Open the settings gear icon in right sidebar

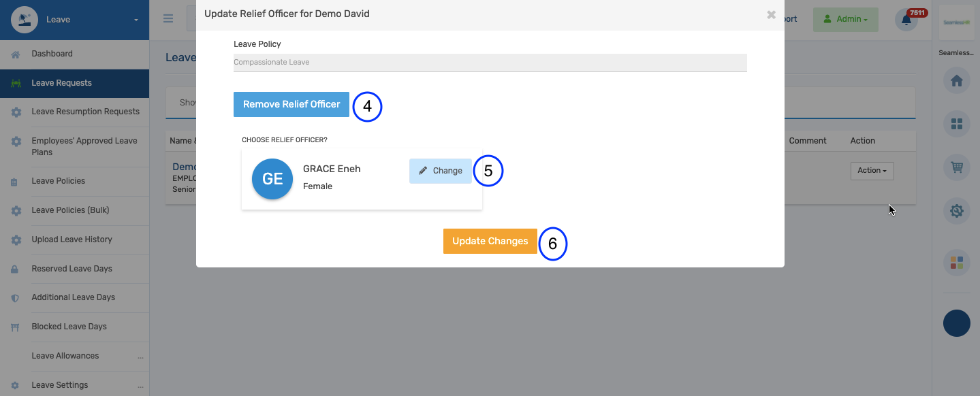point(956,211)
